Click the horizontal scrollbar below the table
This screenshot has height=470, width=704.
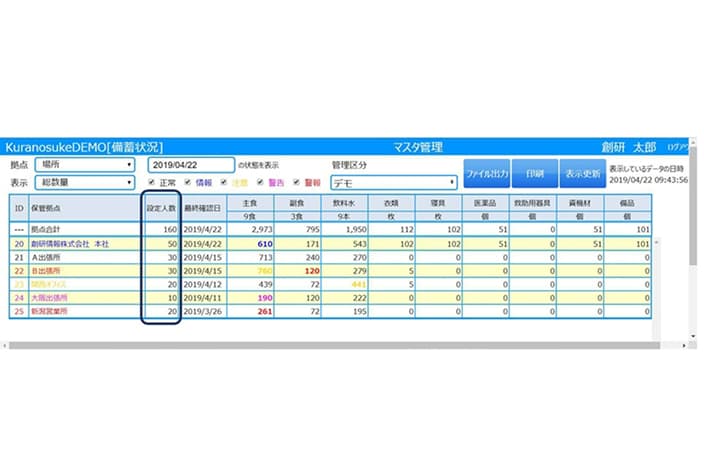pyautogui.click(x=350, y=344)
